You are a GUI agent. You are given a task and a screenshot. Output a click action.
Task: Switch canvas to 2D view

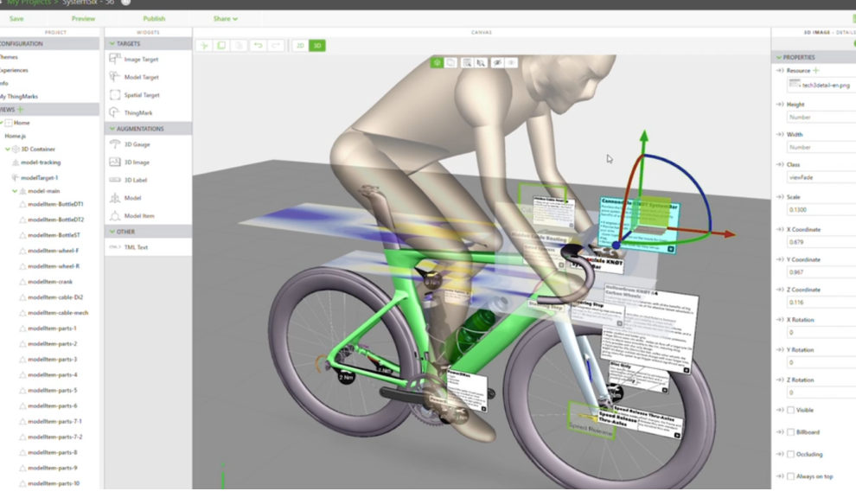point(300,45)
